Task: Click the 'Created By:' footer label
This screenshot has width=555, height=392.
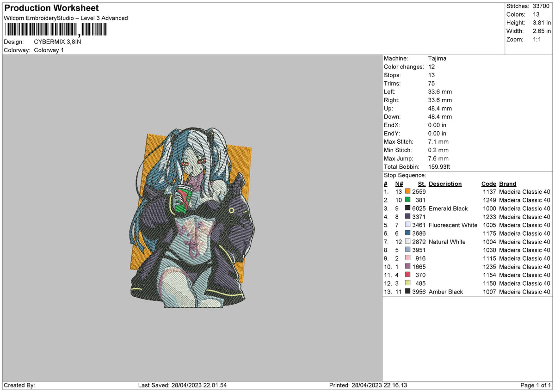Action: coord(19,385)
